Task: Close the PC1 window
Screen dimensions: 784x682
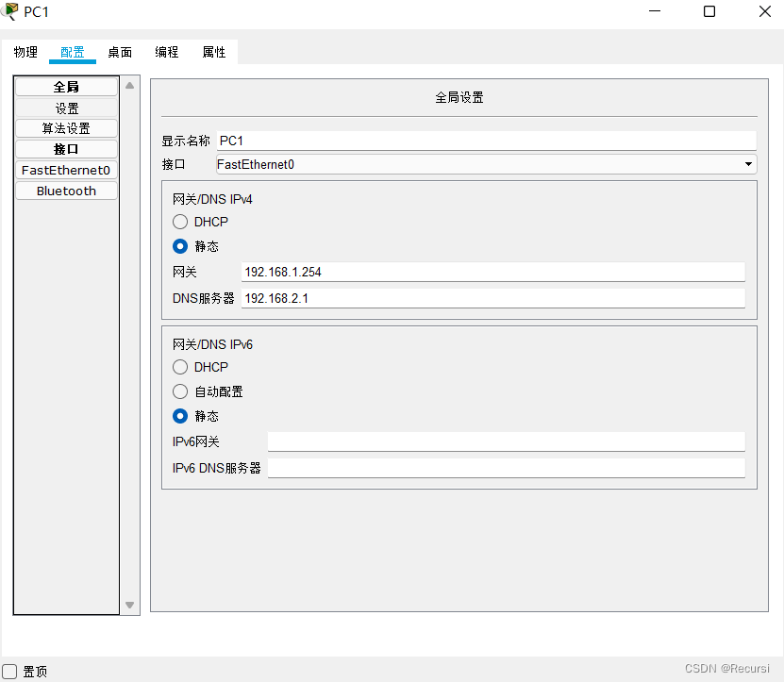Action: pos(764,11)
